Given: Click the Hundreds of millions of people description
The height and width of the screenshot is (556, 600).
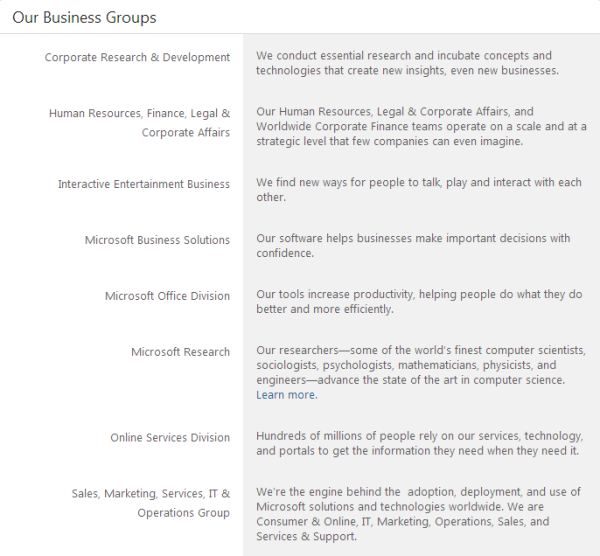Looking at the screenshot, I should (418, 444).
